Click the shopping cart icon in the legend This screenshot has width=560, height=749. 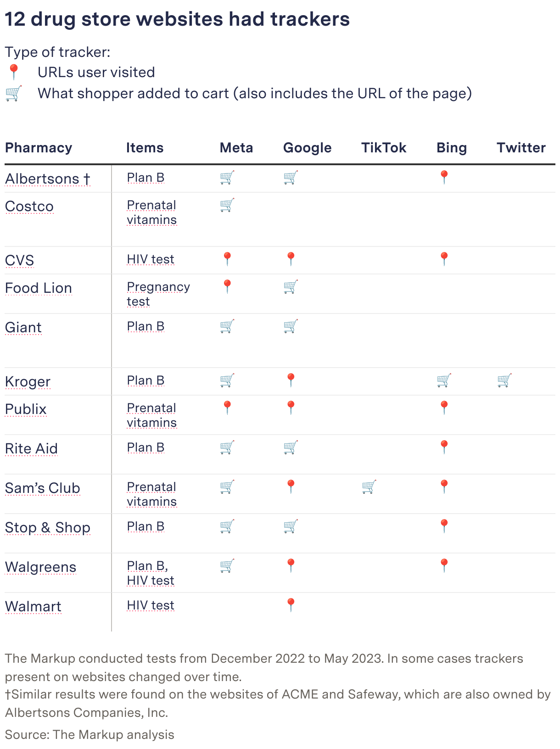13,93
